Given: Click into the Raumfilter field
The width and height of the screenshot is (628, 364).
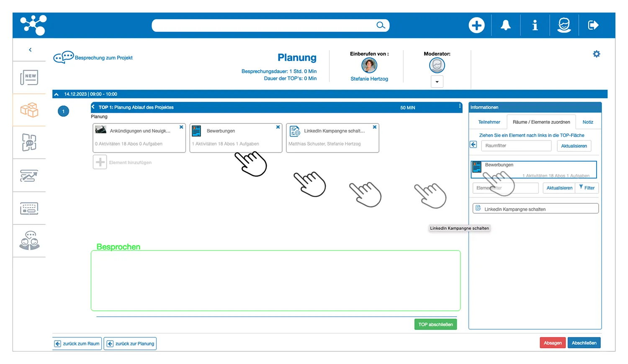Looking at the screenshot, I should tap(516, 146).
